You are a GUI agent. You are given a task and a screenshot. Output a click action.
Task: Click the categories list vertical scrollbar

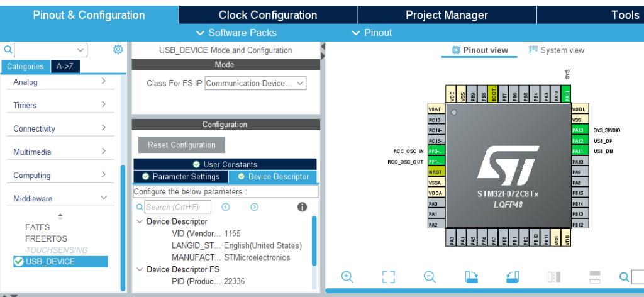click(x=123, y=228)
